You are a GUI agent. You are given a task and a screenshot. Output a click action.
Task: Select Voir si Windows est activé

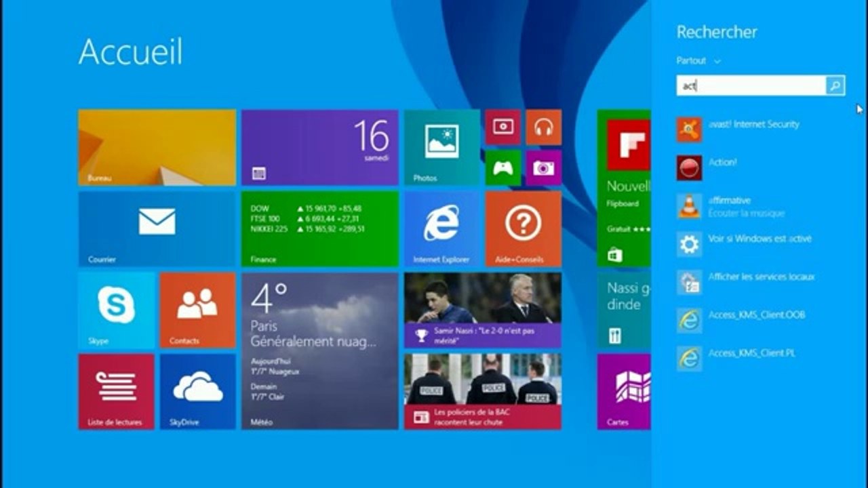point(759,239)
